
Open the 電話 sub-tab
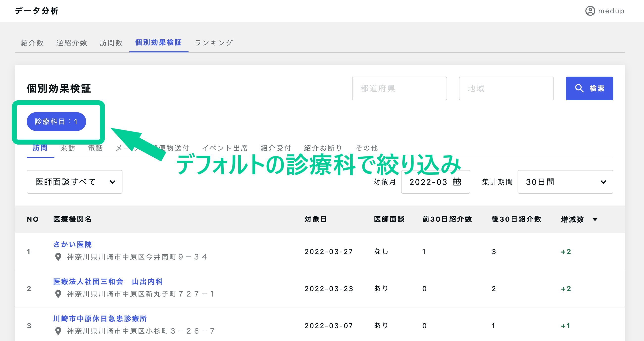95,148
